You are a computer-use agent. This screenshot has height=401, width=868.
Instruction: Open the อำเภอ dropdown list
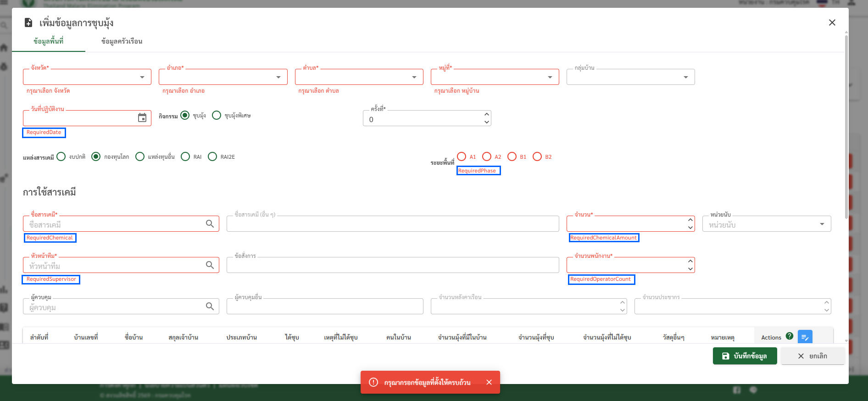tap(278, 77)
